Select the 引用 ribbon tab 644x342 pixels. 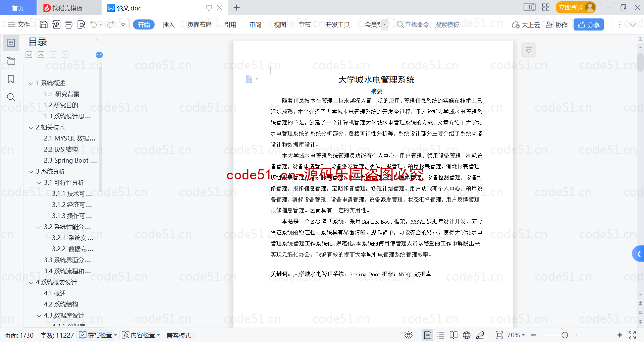[230, 24]
